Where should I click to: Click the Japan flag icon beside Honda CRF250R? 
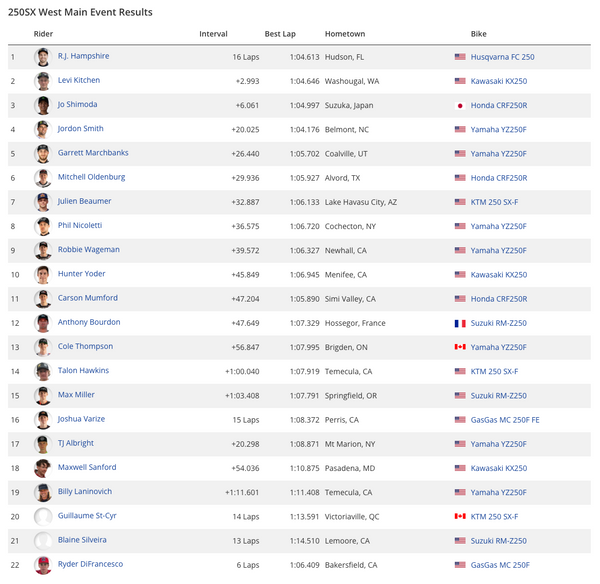tap(460, 105)
